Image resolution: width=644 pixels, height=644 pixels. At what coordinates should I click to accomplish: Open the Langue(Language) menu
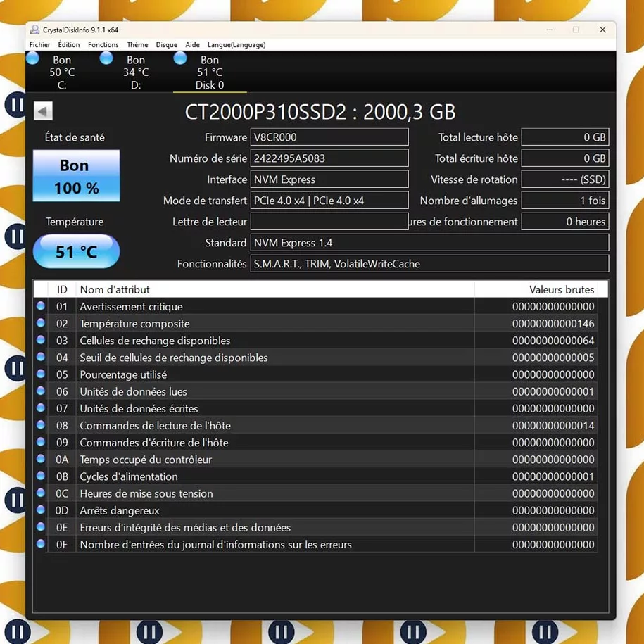(236, 45)
